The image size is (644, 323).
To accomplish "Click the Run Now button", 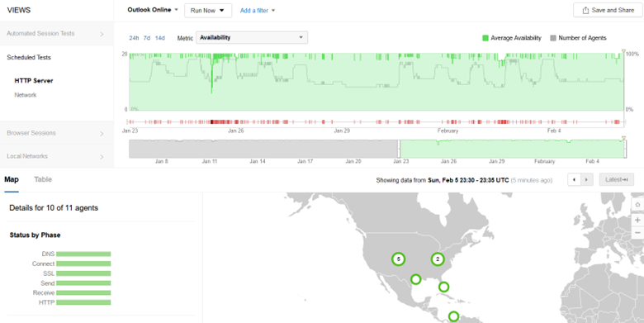I will coord(208,11).
